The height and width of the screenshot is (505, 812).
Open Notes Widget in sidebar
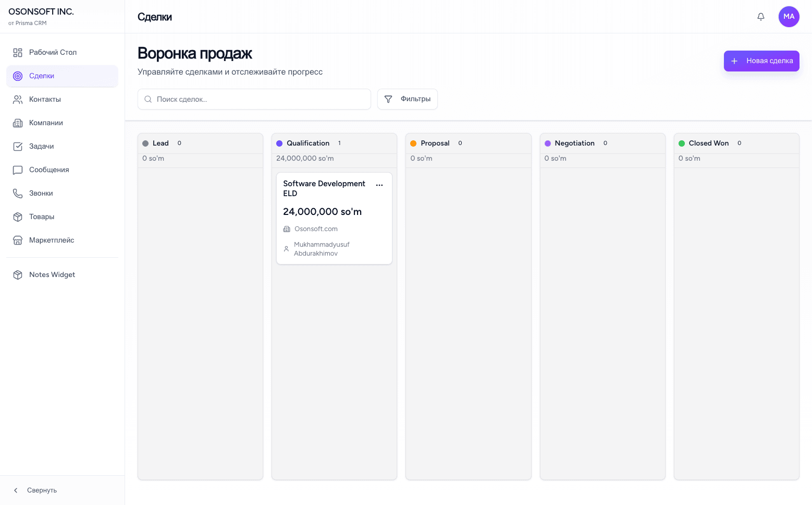52,274
